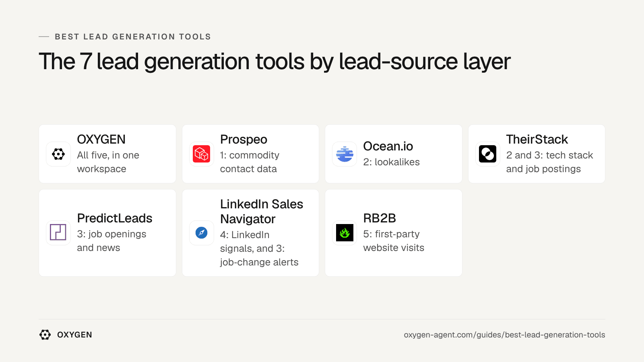Click the TheirStack black logo icon
This screenshot has height=362, width=644.
[x=488, y=154]
